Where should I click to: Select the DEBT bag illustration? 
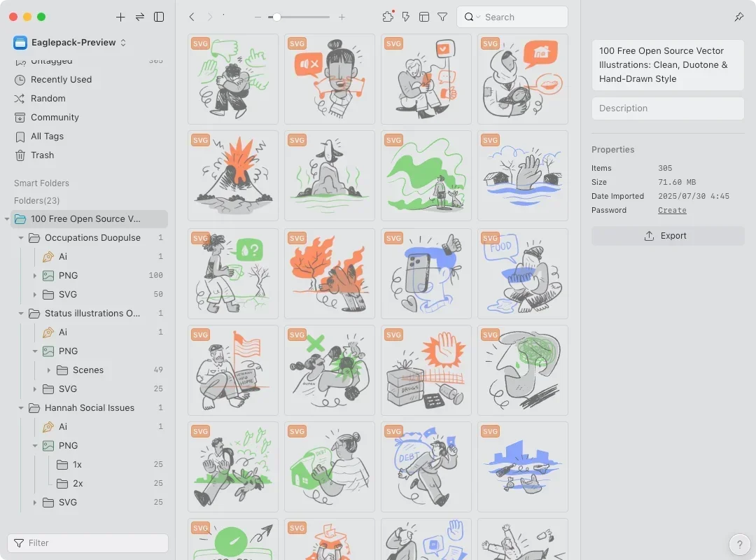tap(426, 467)
